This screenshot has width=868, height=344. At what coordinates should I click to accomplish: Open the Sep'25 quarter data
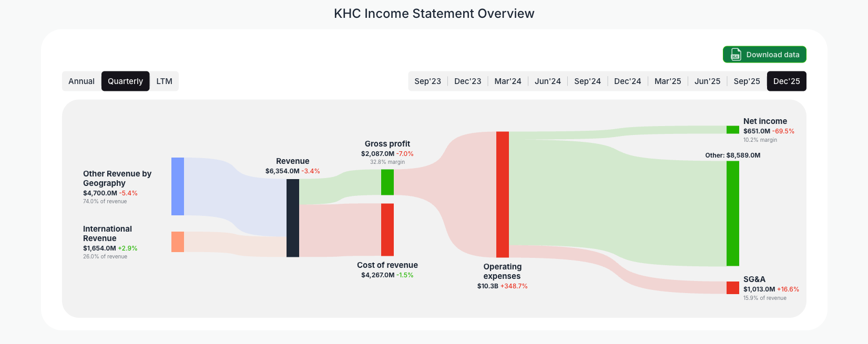pyautogui.click(x=747, y=81)
